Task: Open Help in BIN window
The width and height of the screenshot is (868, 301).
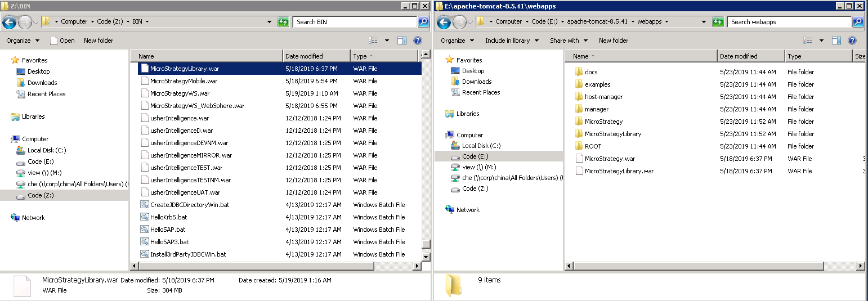Action: (x=418, y=41)
